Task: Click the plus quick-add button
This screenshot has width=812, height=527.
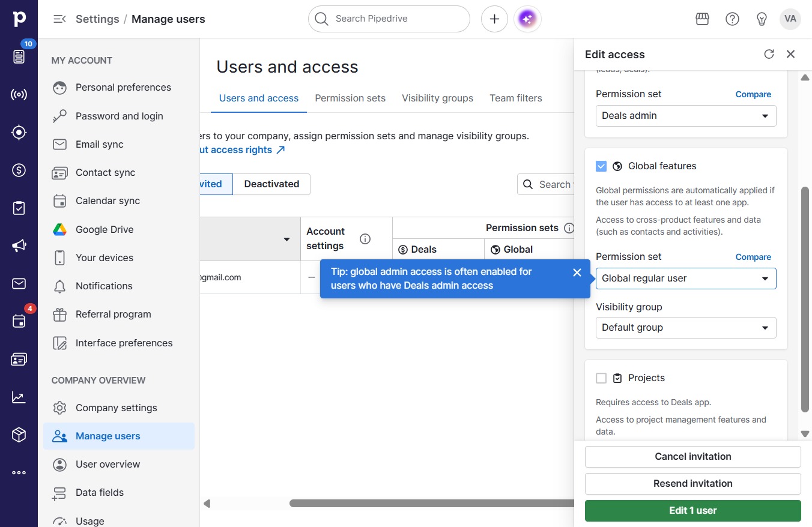Action: (494, 19)
